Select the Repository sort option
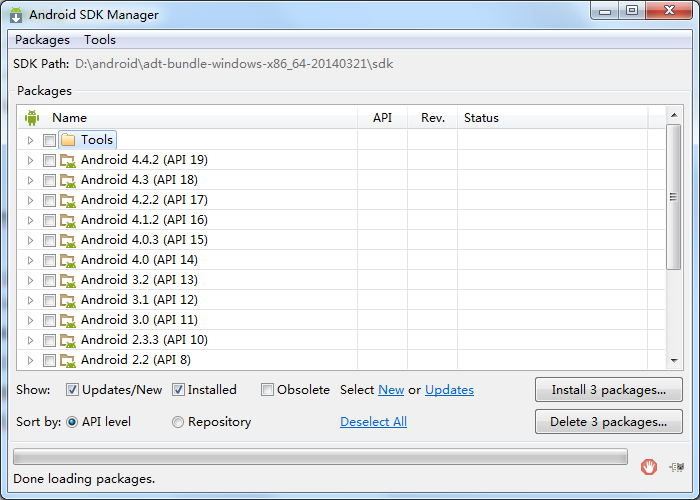The height and width of the screenshot is (500, 700). coord(178,422)
